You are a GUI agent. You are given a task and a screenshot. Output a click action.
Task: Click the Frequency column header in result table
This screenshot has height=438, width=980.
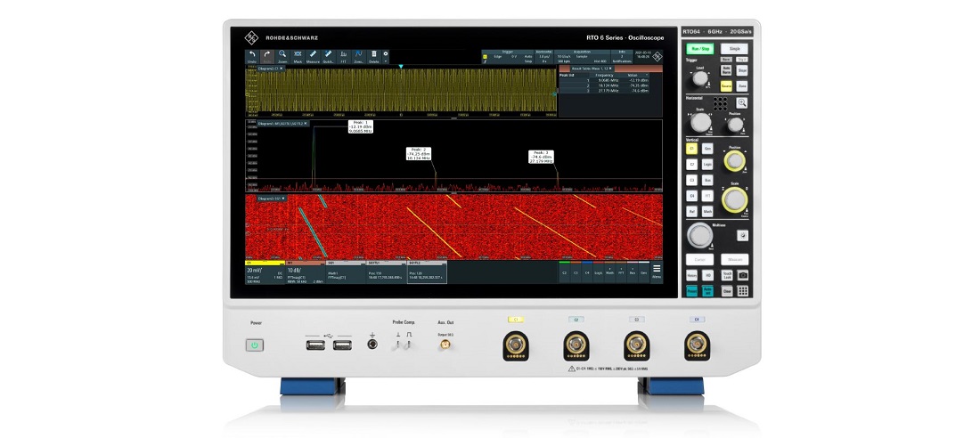604,75
